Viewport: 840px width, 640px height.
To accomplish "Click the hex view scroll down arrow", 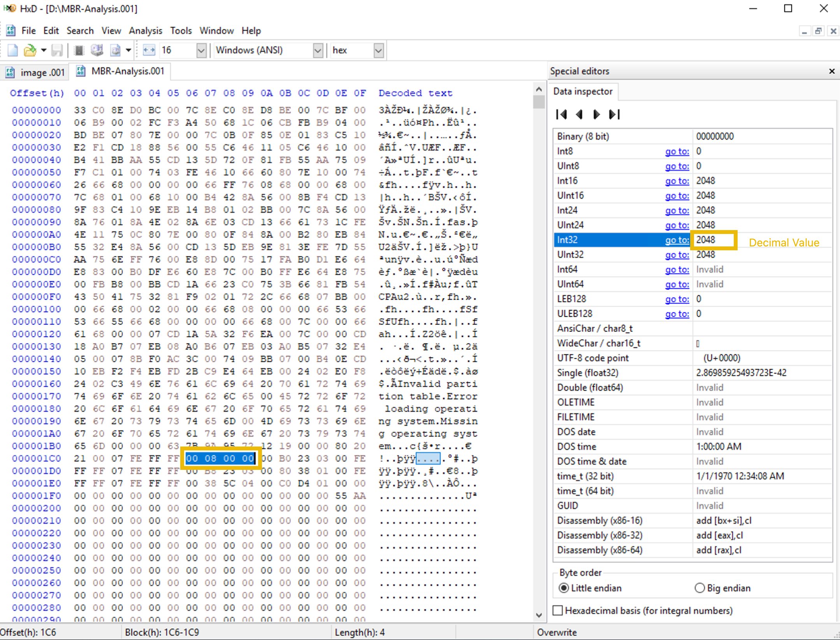I will coord(539,615).
